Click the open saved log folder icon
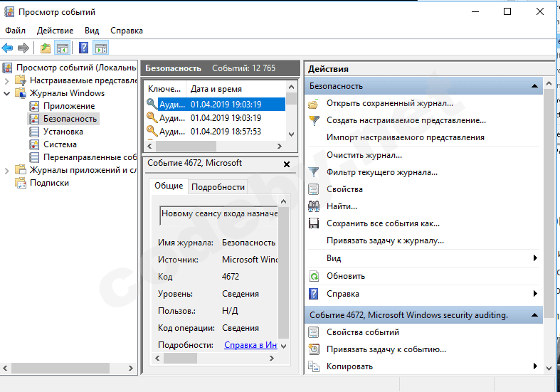 pyautogui.click(x=314, y=104)
